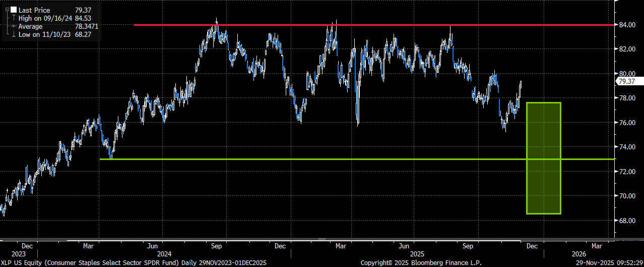This screenshot has width=644, height=267.
Task: Click the 2025 year label on time axis
Action: click(416, 254)
